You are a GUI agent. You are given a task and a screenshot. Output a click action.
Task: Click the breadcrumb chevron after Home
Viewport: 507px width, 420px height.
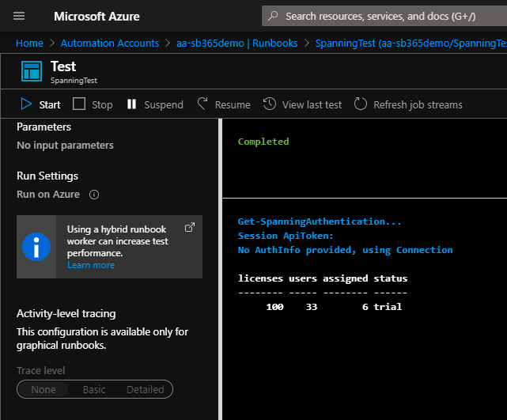(52, 43)
